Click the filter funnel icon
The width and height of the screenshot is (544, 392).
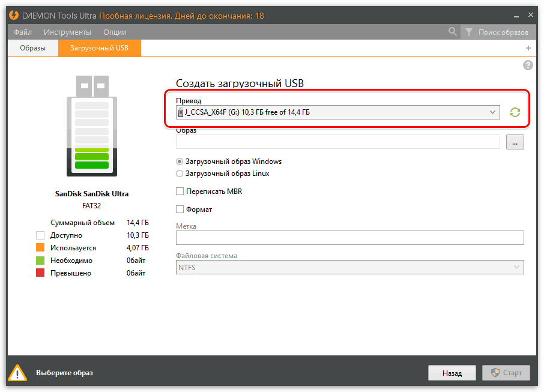point(469,32)
